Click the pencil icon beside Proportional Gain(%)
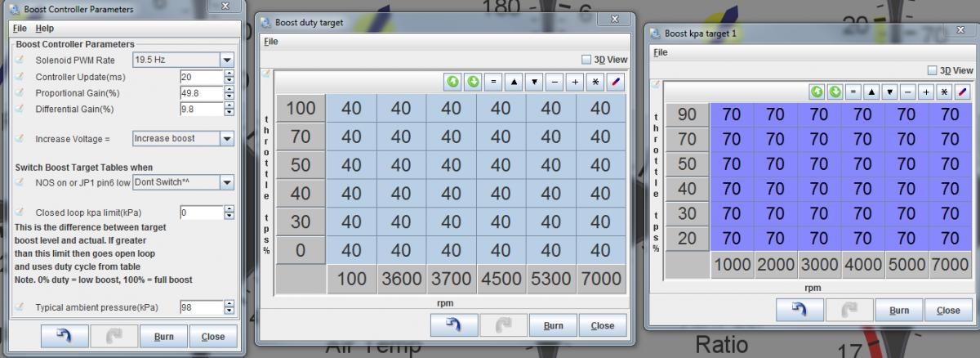The height and width of the screenshot is (358, 980). point(20,92)
